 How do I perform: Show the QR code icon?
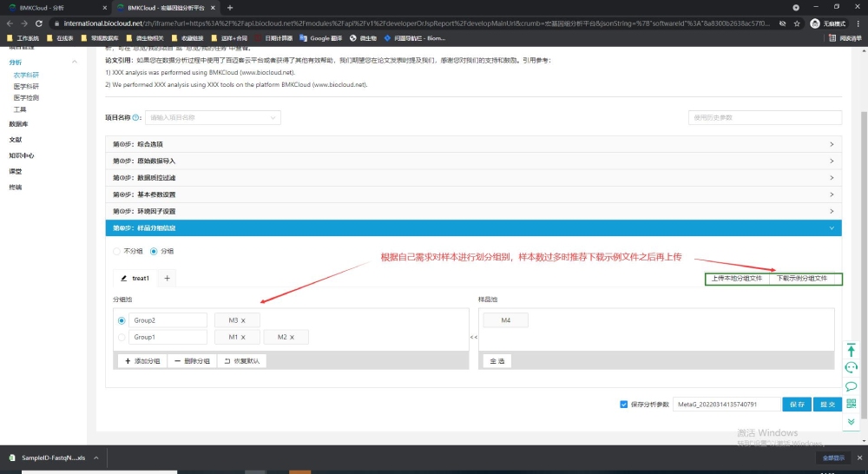[x=851, y=404]
